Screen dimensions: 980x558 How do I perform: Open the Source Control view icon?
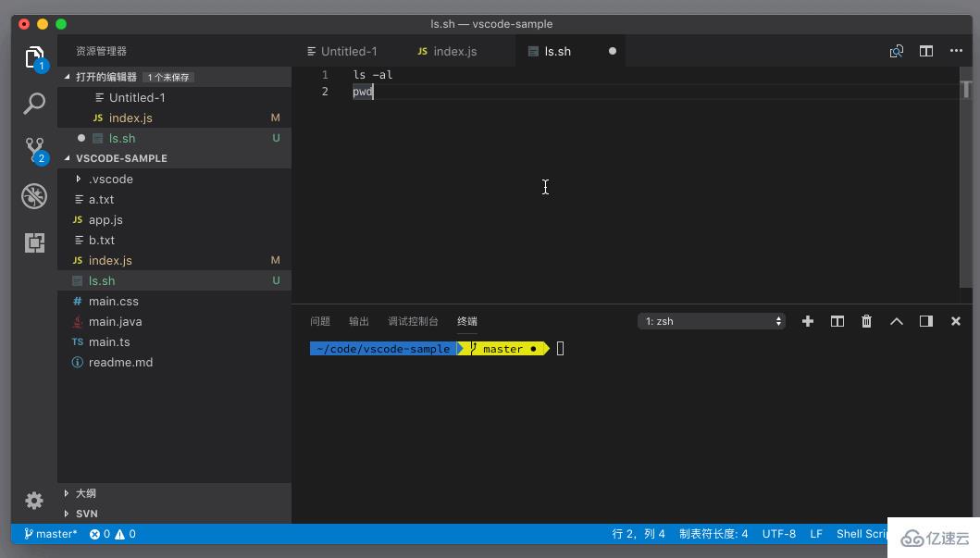[x=34, y=150]
